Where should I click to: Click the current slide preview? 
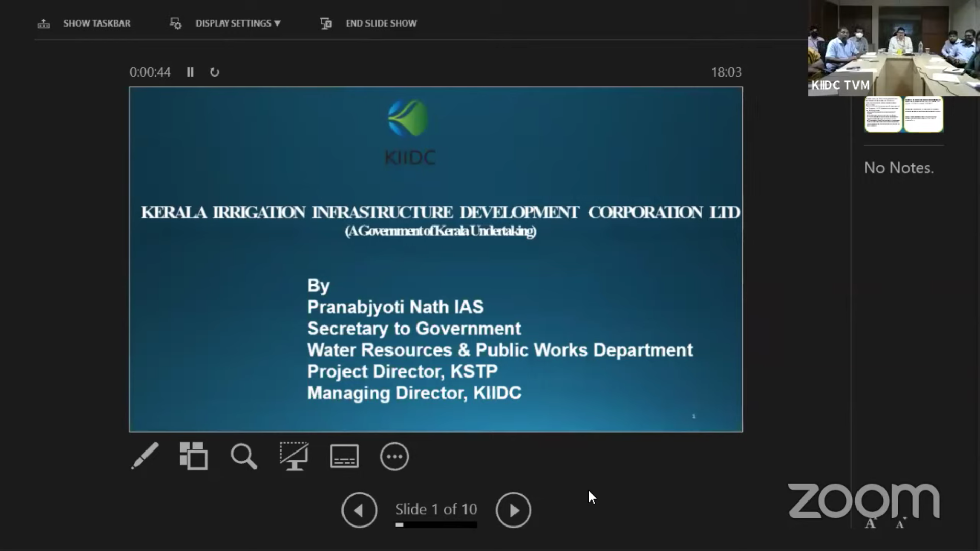[x=436, y=259]
